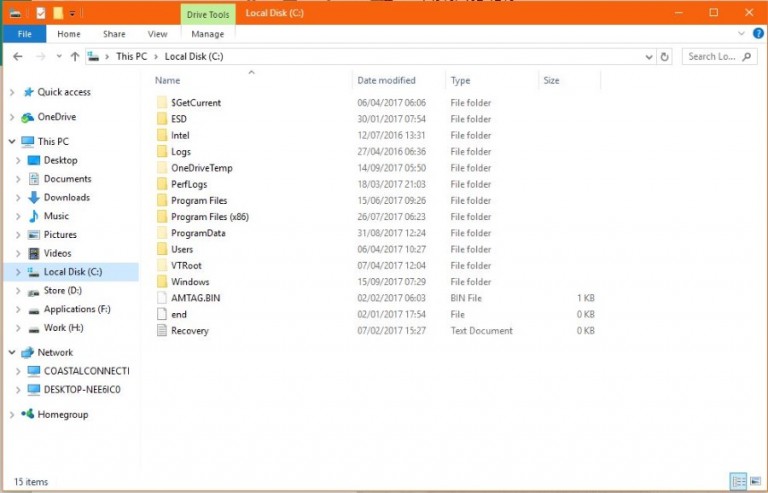Sort by the Type column header
Viewport: 768px width, 493px height.
(460, 80)
